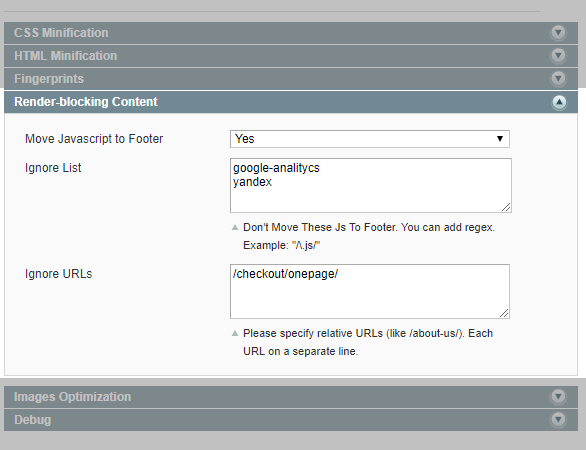Expand HTML Minification via arrow icon
This screenshot has height=450, width=586.
558,56
